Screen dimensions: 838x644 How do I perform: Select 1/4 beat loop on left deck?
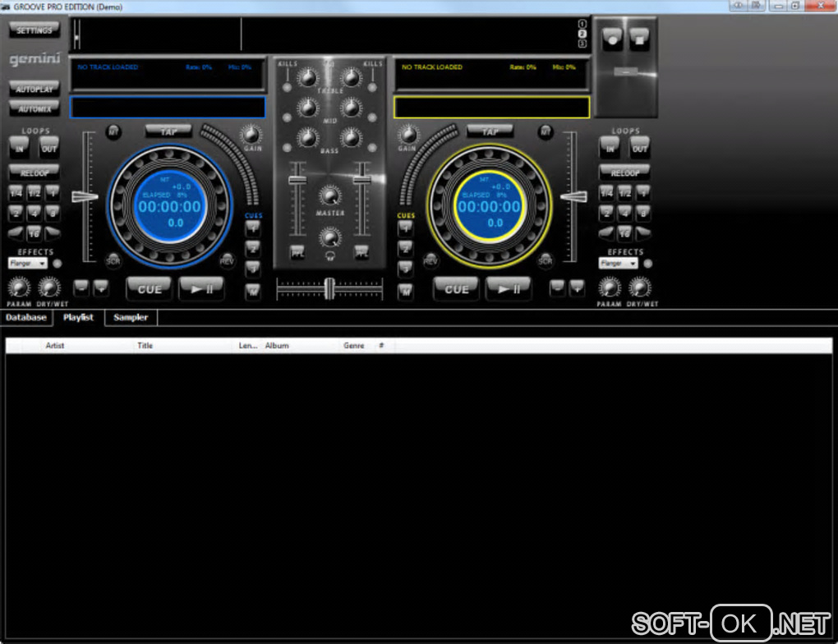[x=16, y=192]
